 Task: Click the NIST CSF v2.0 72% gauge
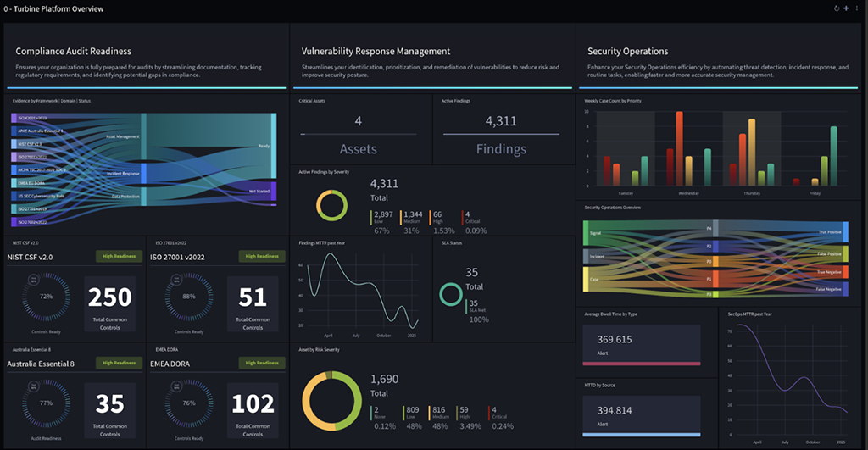tap(47, 297)
